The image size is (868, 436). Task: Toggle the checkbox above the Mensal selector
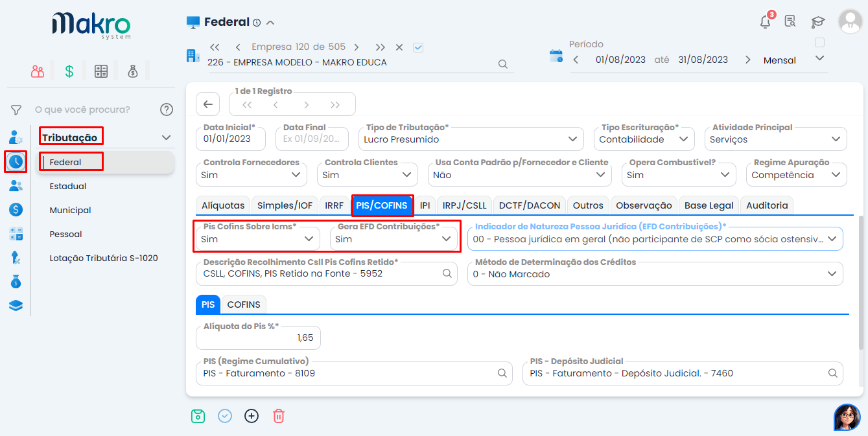819,41
